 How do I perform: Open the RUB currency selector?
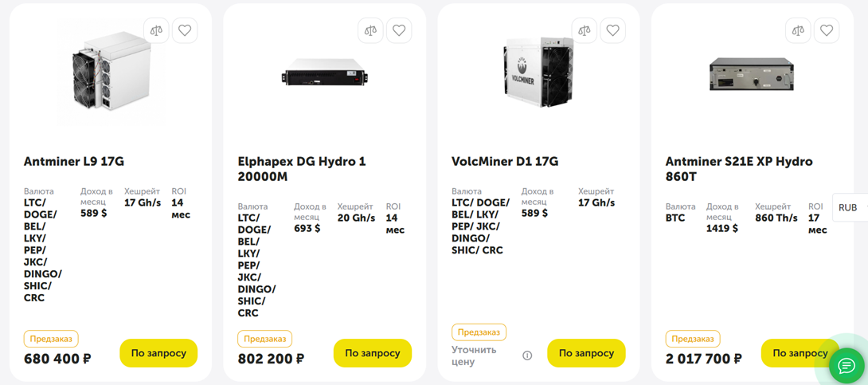coord(849,207)
